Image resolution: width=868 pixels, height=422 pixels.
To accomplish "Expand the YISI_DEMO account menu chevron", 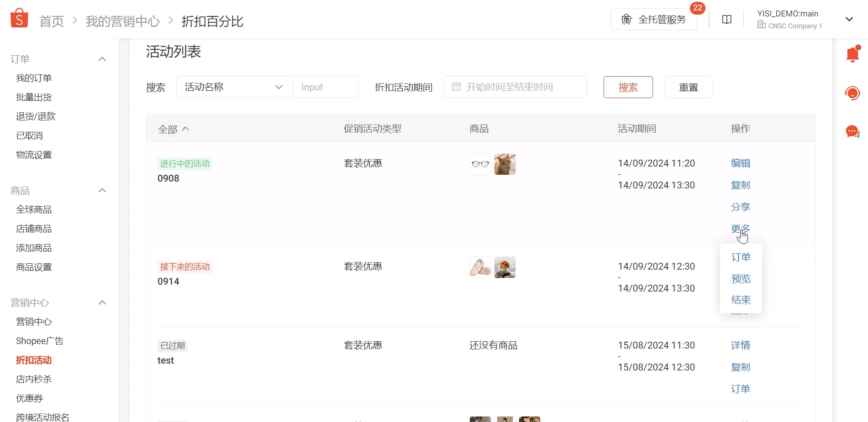I will (x=849, y=19).
